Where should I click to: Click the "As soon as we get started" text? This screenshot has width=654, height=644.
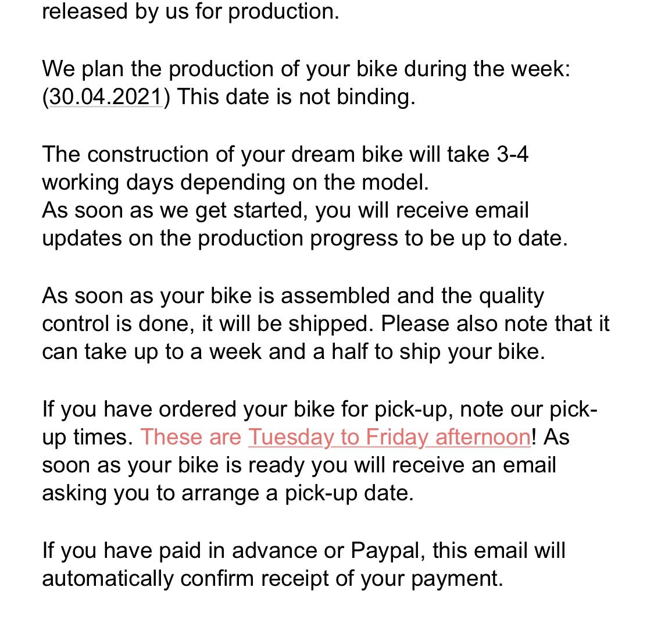(174, 210)
